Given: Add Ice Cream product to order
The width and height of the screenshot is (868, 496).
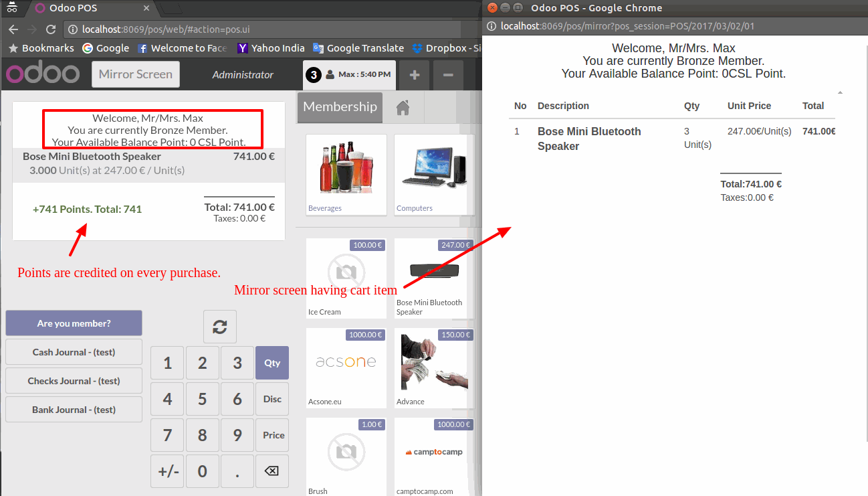Looking at the screenshot, I should (346, 278).
